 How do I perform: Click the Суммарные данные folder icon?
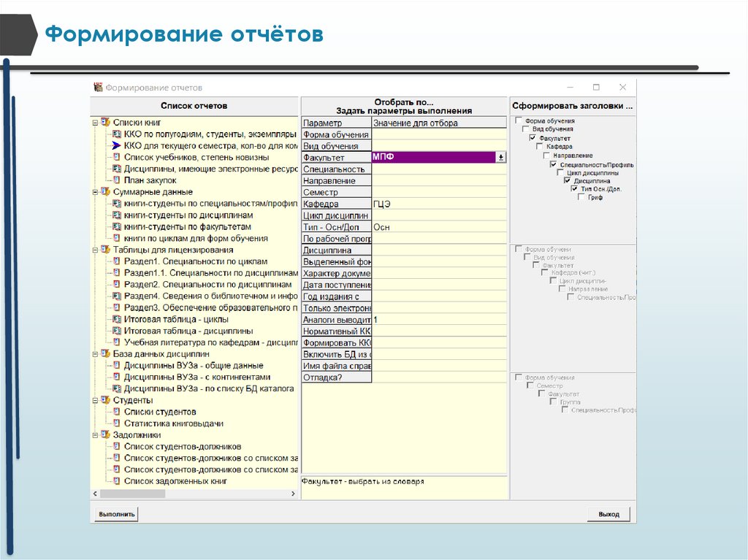click(105, 192)
